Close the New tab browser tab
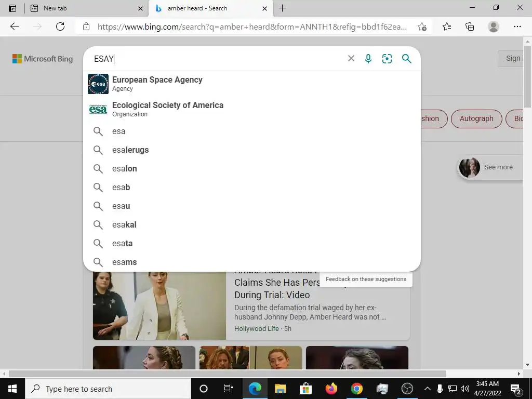Viewport: 532px width, 399px height. click(x=140, y=8)
